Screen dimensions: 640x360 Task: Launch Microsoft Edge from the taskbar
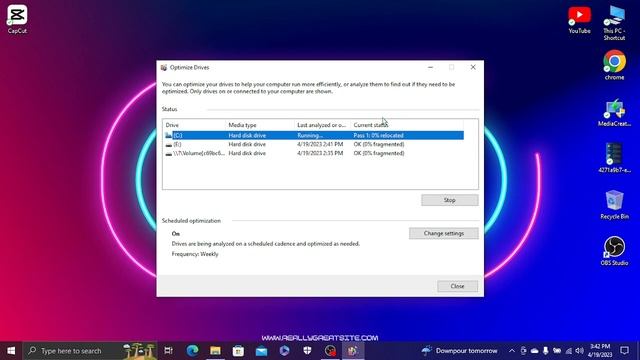(x=192, y=351)
